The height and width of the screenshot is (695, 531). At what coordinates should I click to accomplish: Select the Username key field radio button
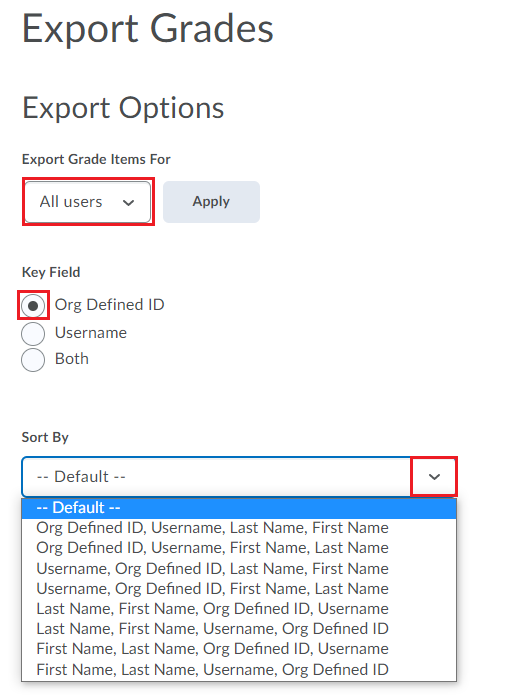[33, 334]
